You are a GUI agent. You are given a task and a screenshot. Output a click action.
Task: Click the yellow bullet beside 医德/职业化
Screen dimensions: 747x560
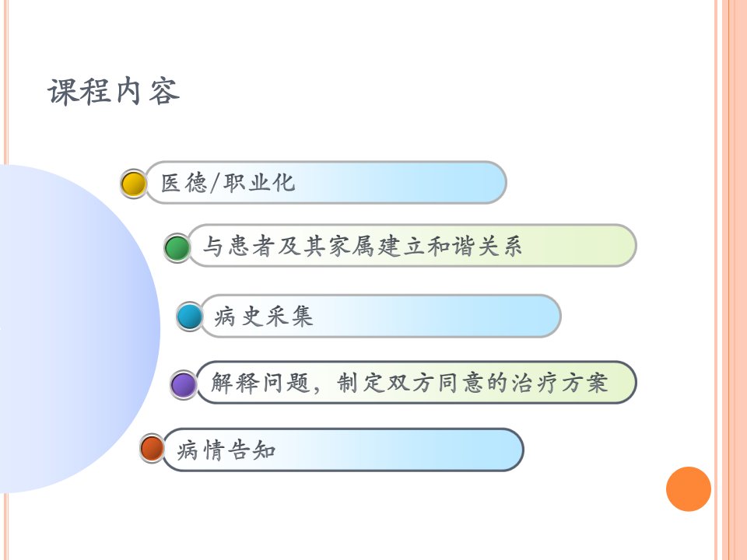133,184
